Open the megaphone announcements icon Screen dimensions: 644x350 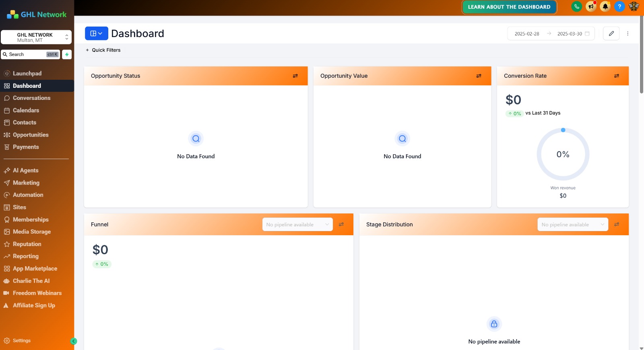point(591,6)
